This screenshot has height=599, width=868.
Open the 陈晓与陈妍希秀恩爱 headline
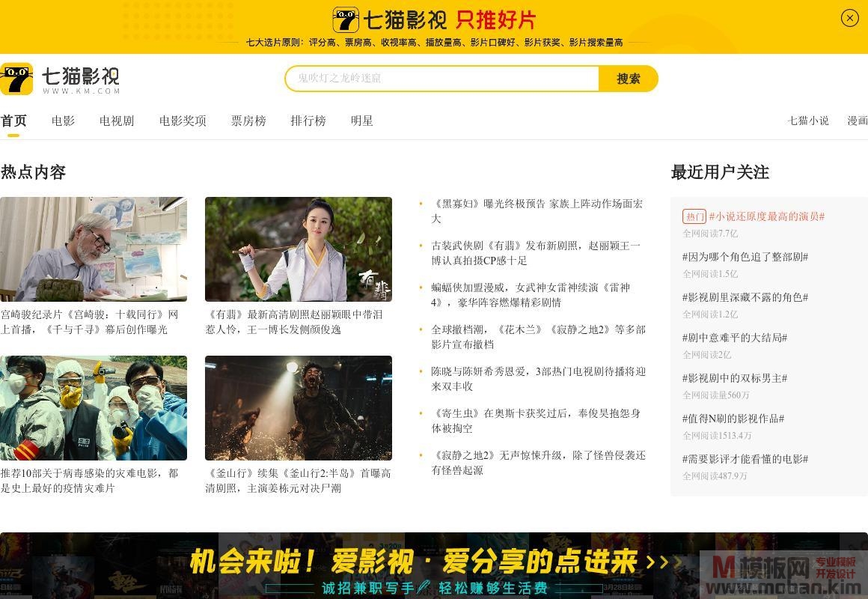538,378
